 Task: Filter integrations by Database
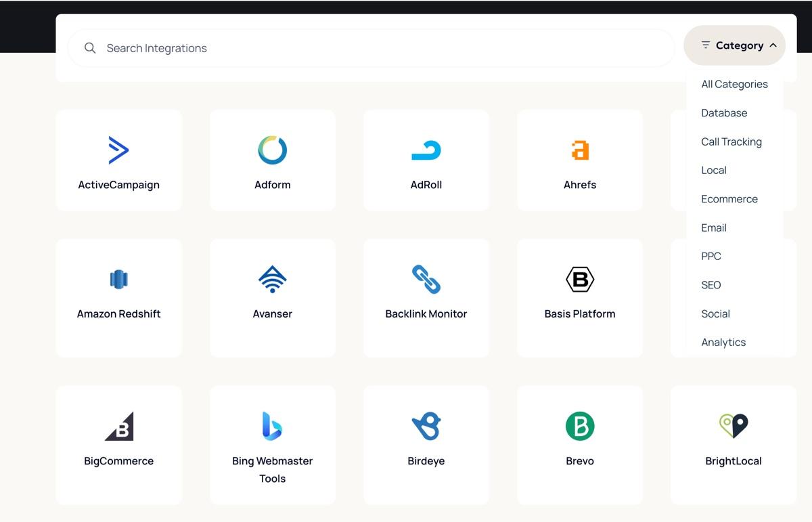tap(724, 113)
